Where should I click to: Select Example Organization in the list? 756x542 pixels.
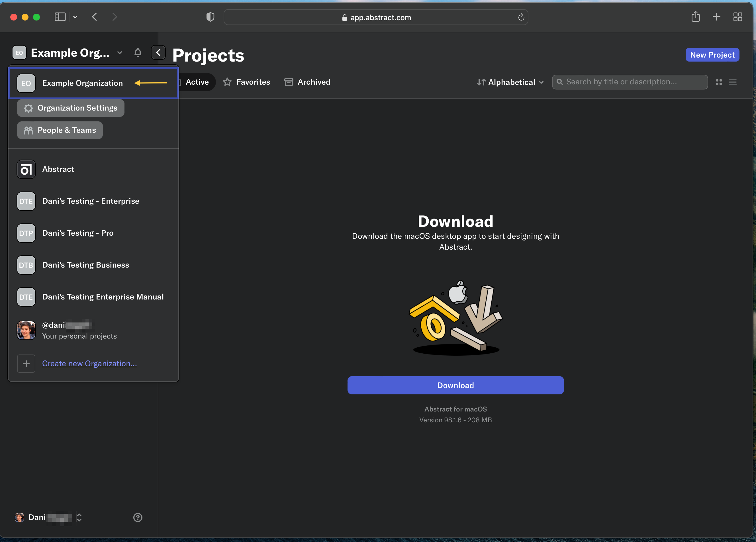coord(93,83)
